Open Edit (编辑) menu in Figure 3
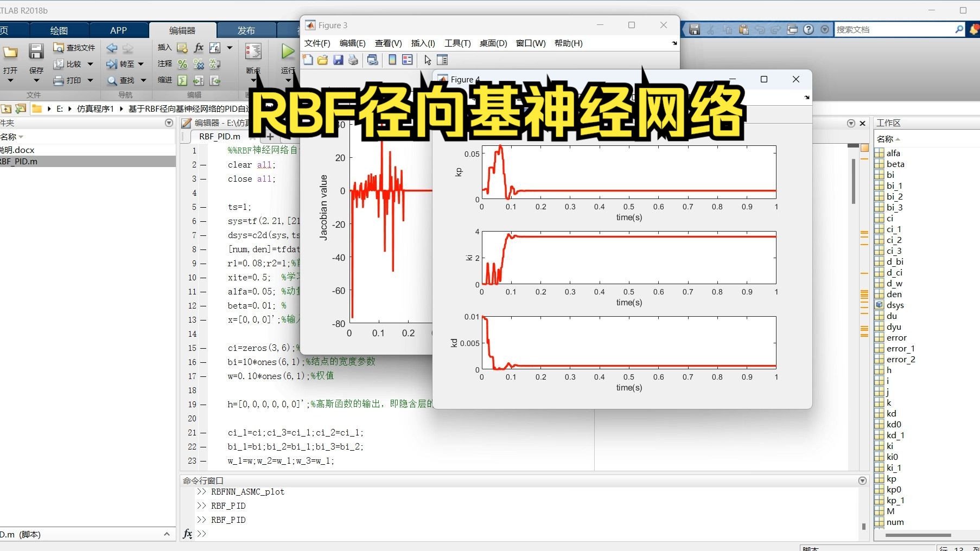Viewport: 980px width, 551px height. pos(352,43)
